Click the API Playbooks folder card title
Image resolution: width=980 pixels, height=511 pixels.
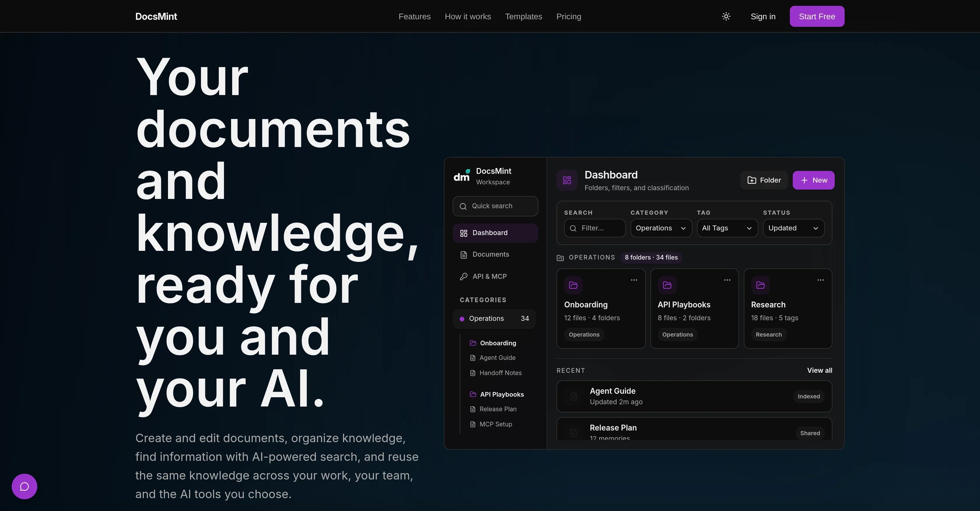point(684,305)
